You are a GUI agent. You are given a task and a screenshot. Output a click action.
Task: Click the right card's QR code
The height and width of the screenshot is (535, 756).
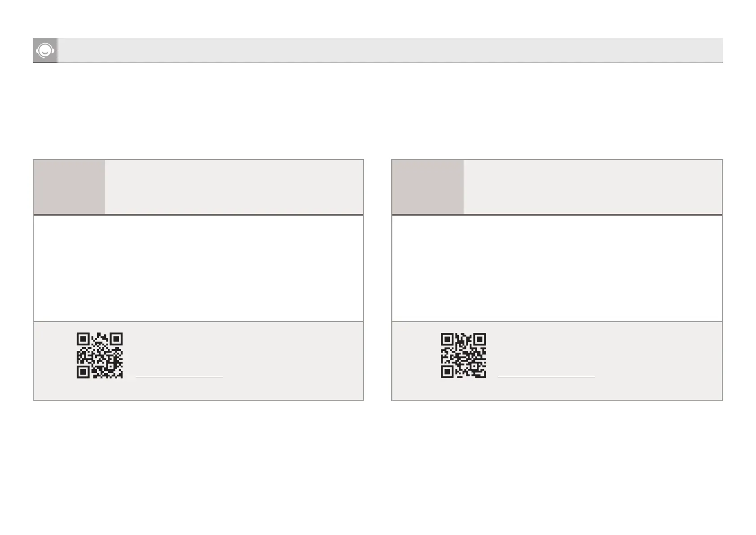pos(463,355)
